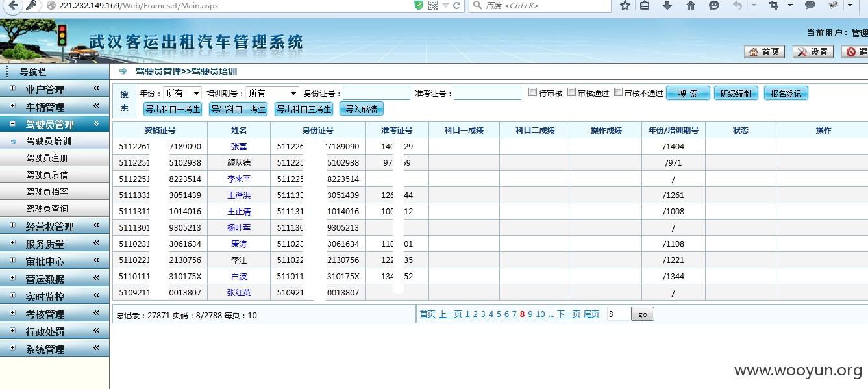This screenshot has height=389, width=868.
Task: Click the 导出科目一考生 button
Action: click(x=173, y=109)
